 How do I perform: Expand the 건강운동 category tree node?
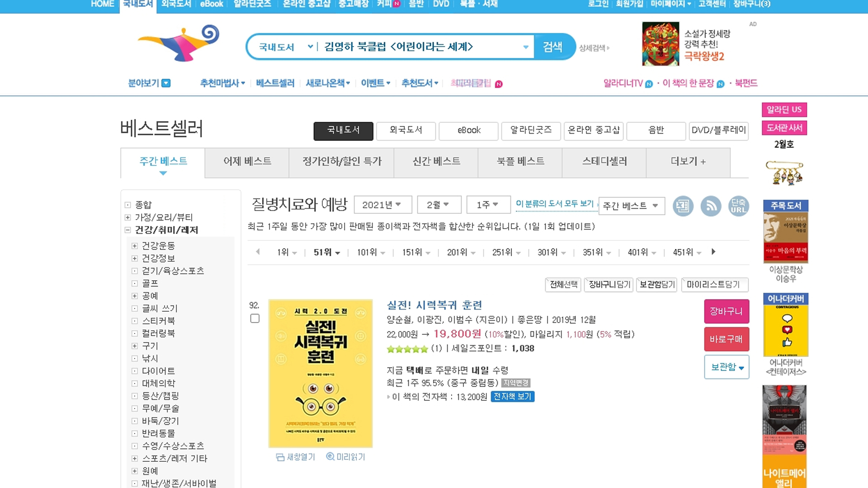(x=134, y=246)
